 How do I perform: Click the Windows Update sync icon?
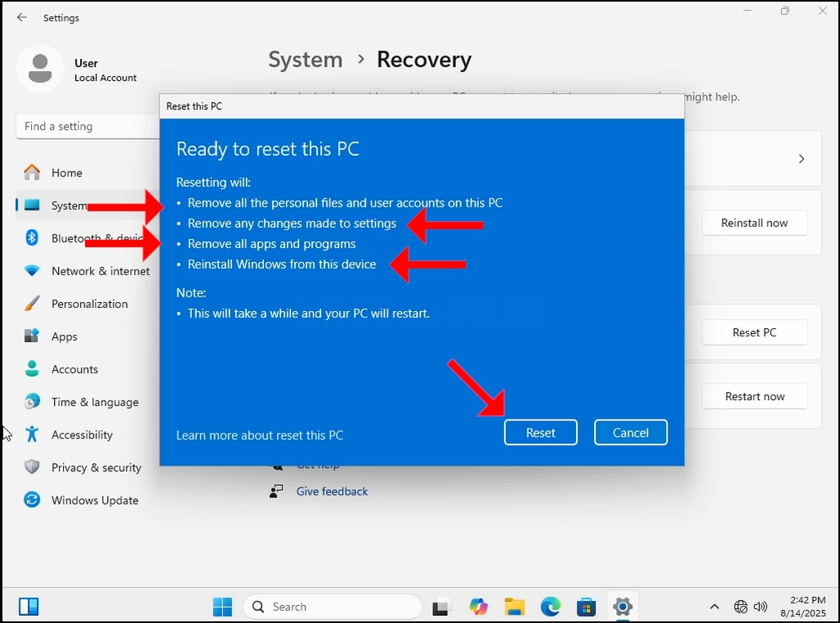(32, 500)
